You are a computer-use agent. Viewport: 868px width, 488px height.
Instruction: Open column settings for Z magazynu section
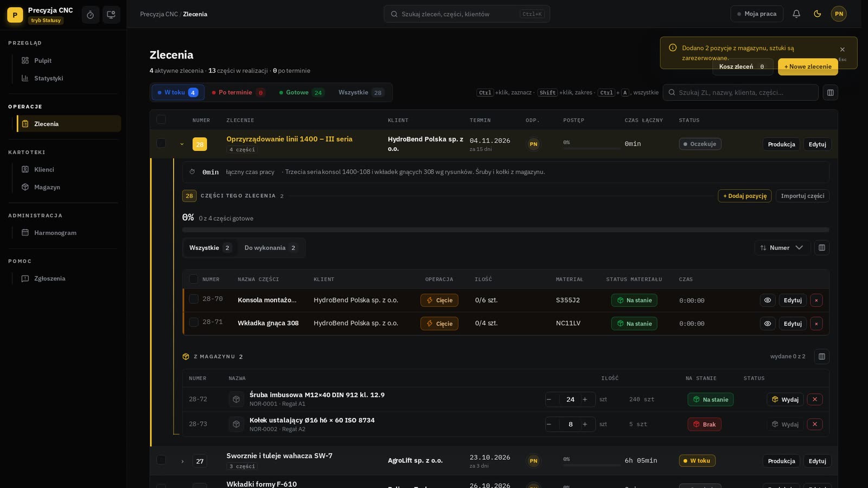822,357
